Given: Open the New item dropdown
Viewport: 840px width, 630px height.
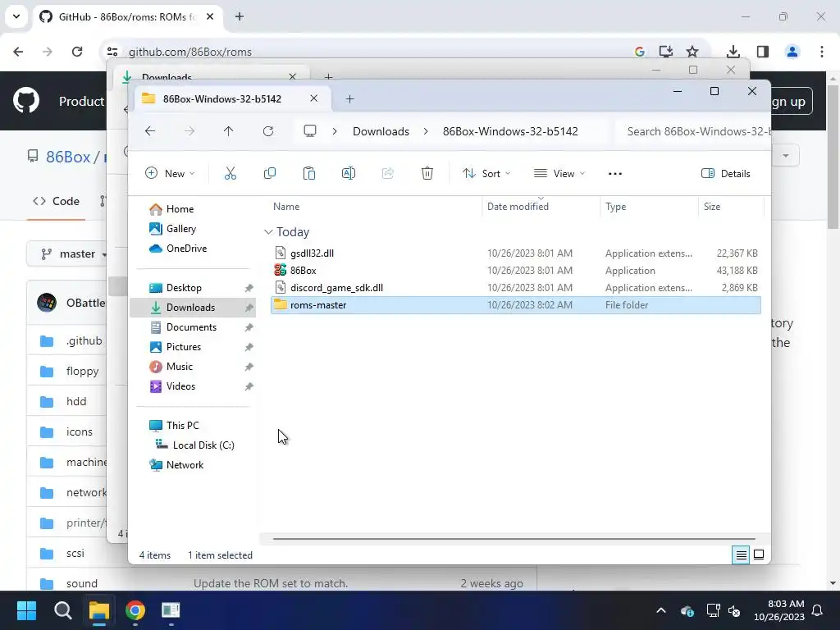Looking at the screenshot, I should [170, 174].
